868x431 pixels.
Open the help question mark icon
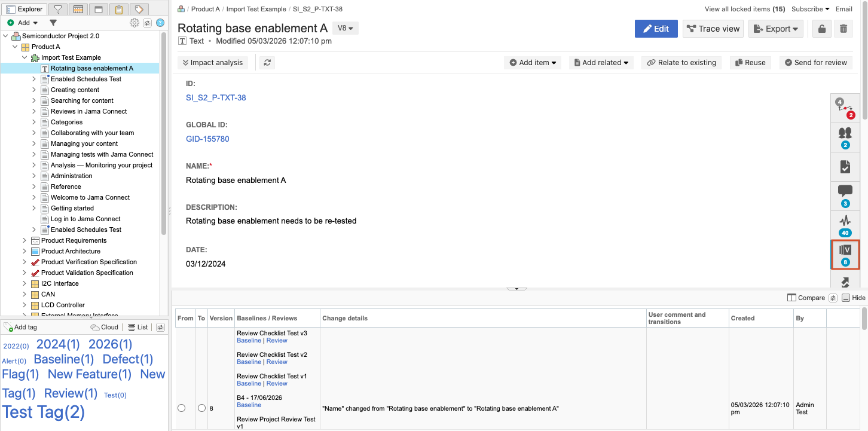[160, 23]
